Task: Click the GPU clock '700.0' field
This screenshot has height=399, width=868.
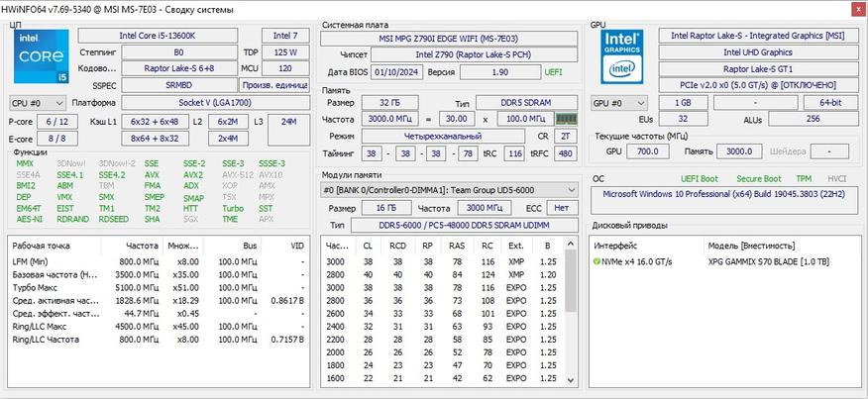Action: 648,151
